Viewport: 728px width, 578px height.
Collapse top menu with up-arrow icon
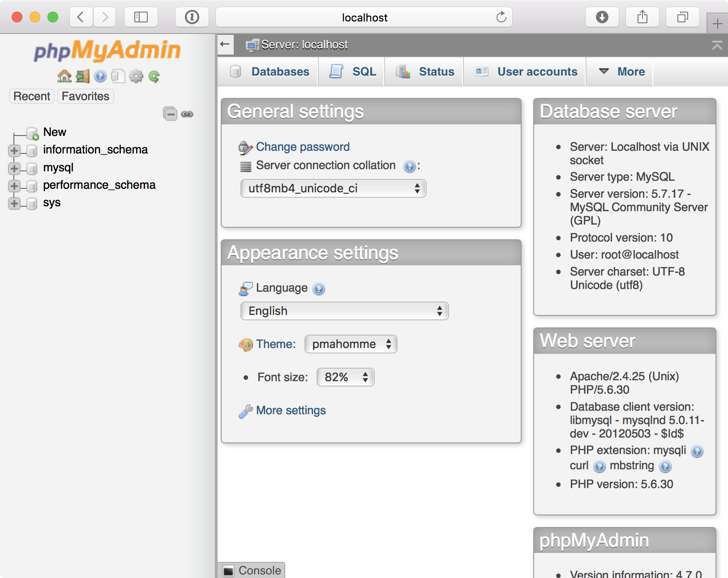[x=717, y=45]
